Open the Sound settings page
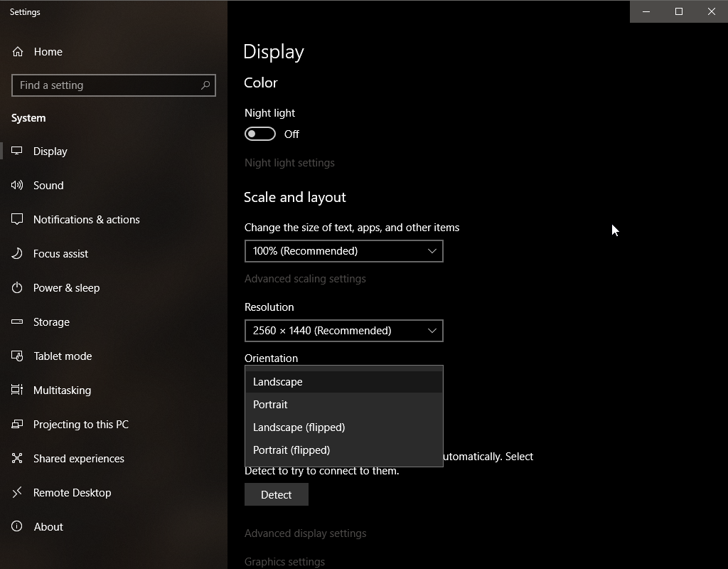This screenshot has width=728, height=569. [x=114, y=186]
